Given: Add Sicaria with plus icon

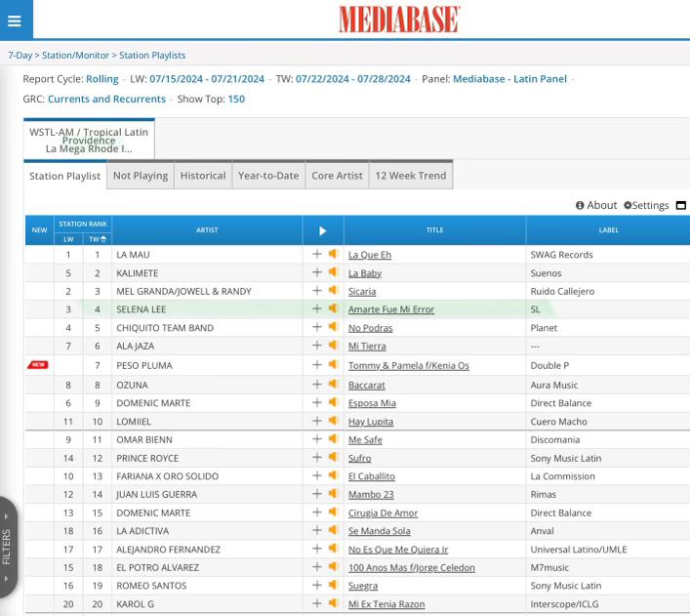Looking at the screenshot, I should 317,291.
